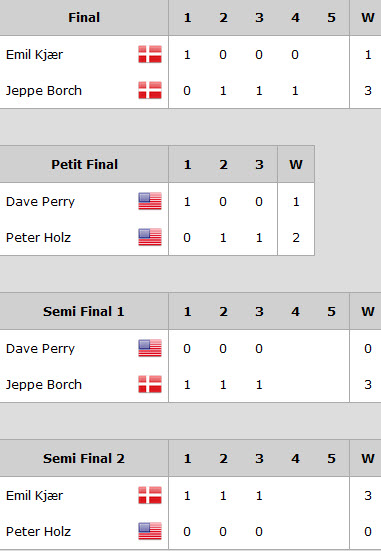
Task: Open Peter Holz in Petit Final table
Action: (38, 238)
